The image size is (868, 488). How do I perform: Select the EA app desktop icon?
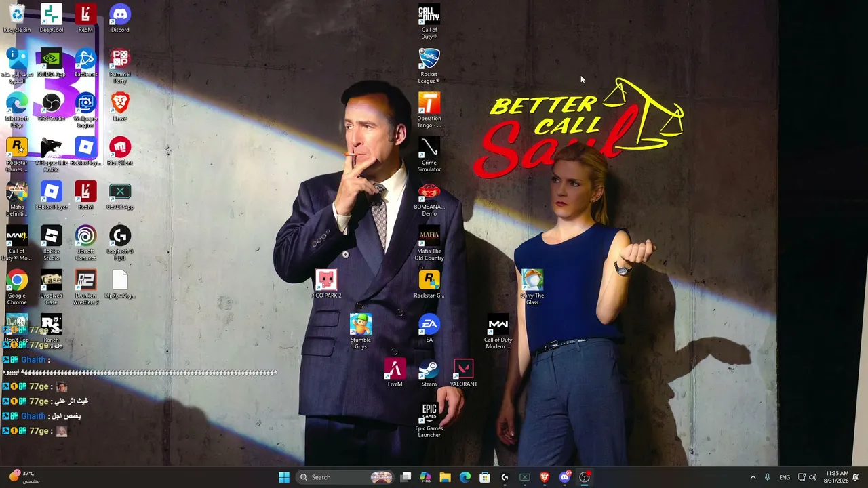429,329
